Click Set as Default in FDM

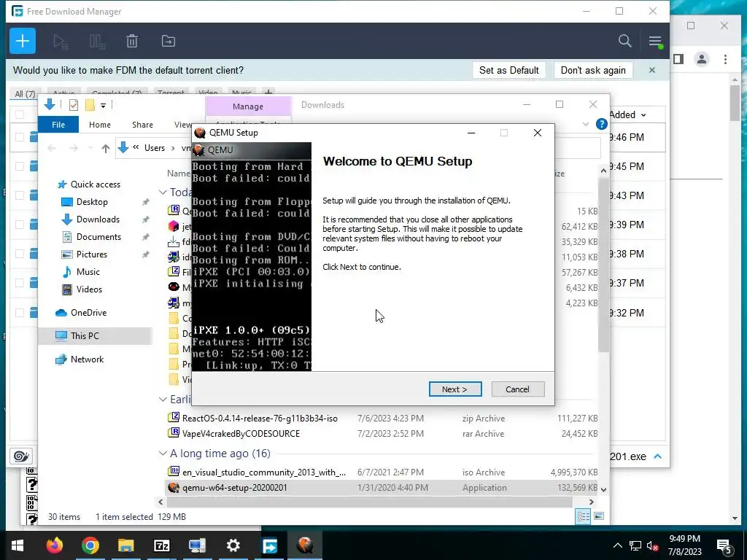(x=508, y=71)
